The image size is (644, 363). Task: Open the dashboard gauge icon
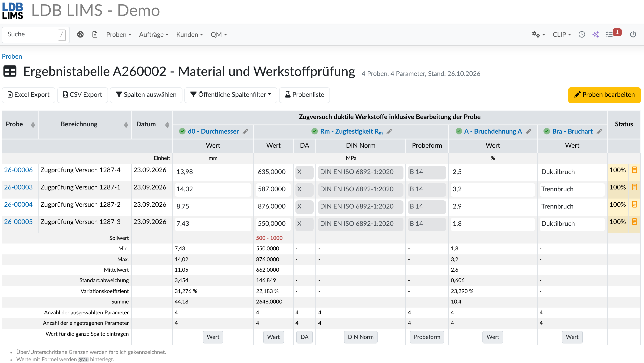pos(80,35)
